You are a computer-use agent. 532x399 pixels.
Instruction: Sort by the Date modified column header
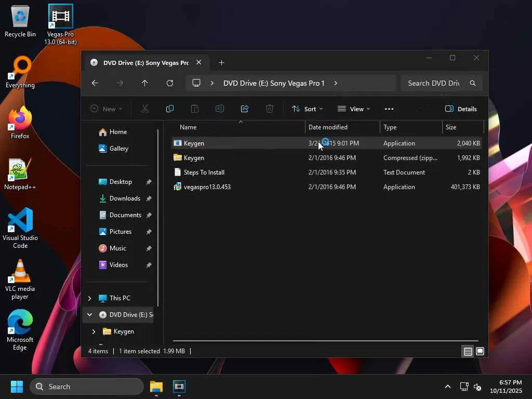(328, 127)
